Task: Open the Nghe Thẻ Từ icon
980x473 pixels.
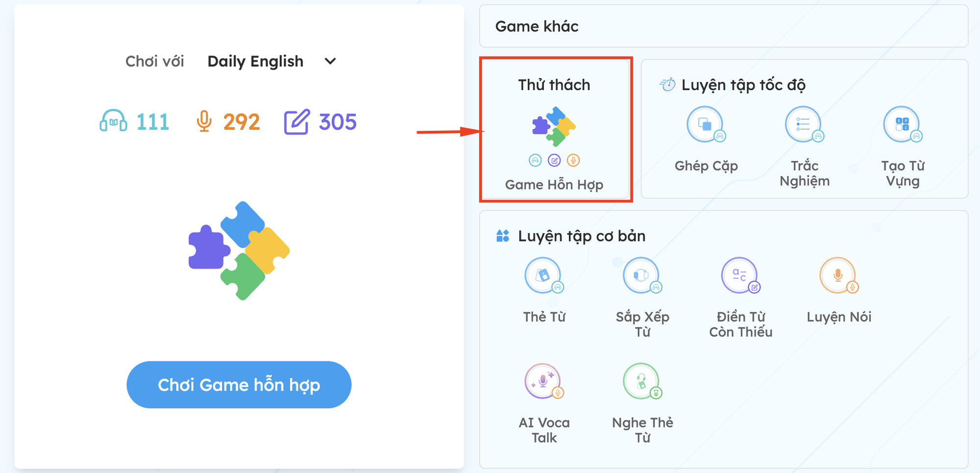Action: click(641, 381)
